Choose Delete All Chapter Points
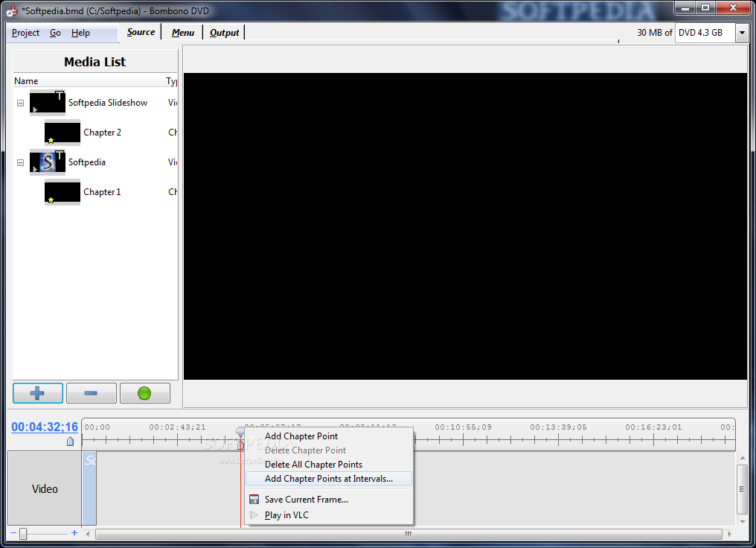Image resolution: width=756 pixels, height=548 pixels. pos(329,465)
